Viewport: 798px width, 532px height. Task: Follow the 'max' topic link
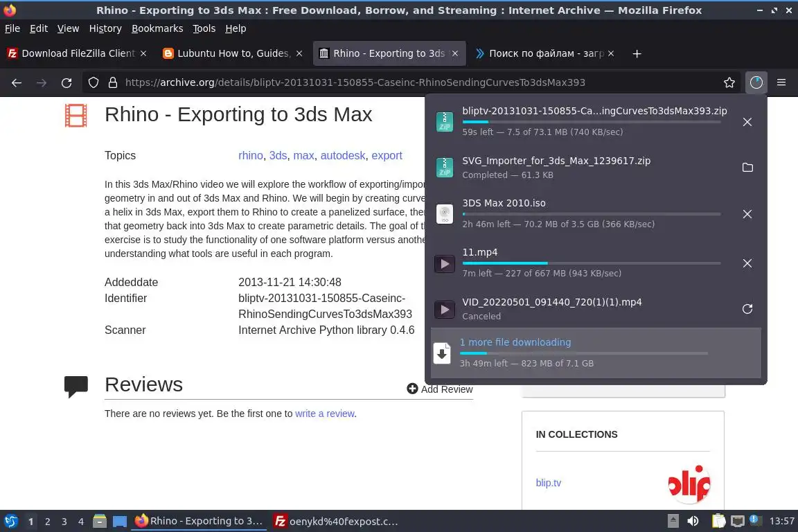tap(303, 155)
